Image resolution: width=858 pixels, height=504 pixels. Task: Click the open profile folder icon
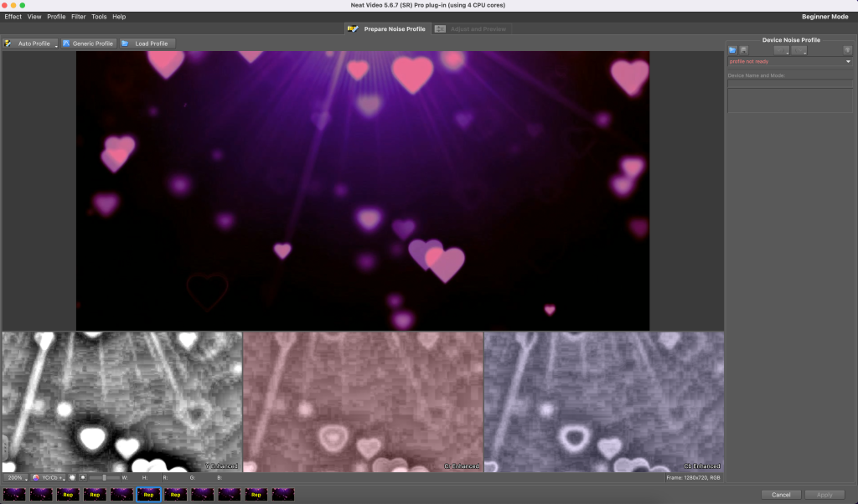732,50
